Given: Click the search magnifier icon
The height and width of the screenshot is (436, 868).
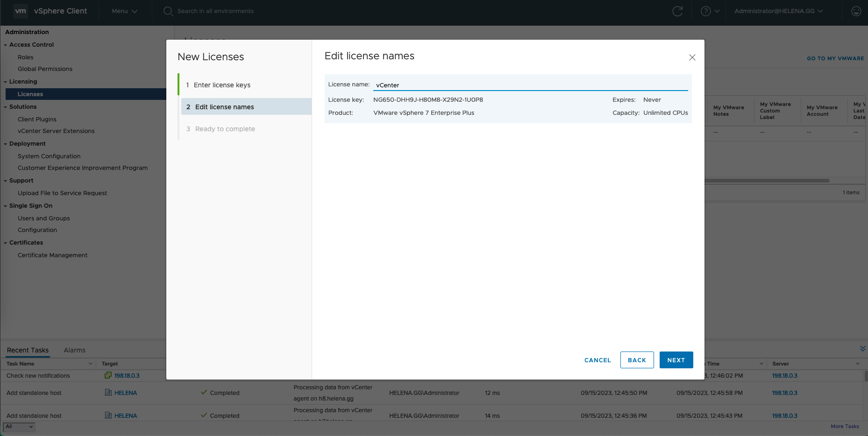Looking at the screenshot, I should pyautogui.click(x=168, y=11).
